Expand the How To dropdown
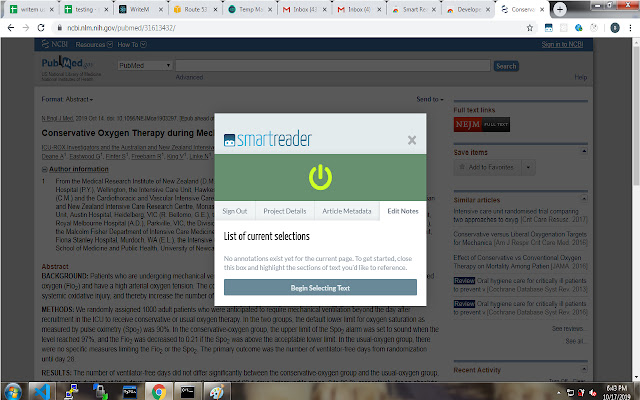640x400 pixels. coord(132,44)
